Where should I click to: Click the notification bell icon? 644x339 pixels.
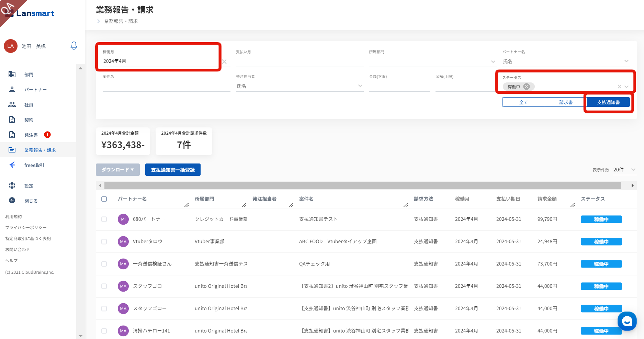[74, 46]
